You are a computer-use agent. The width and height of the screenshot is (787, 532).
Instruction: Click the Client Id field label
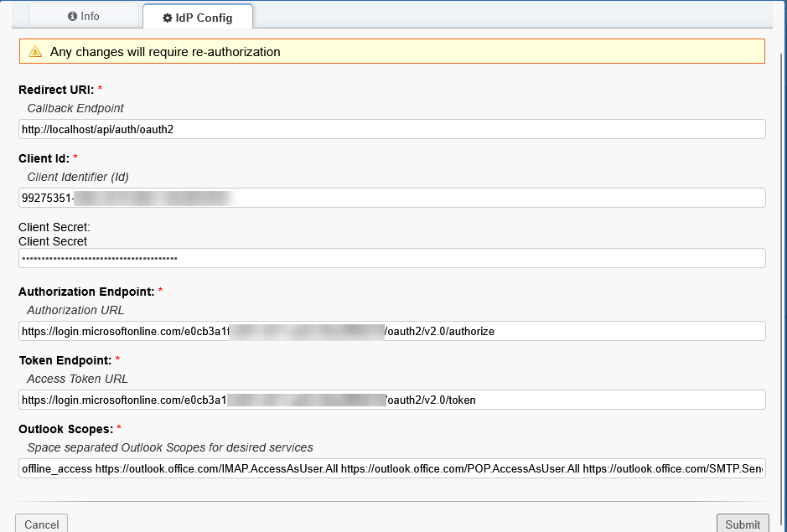(44, 158)
